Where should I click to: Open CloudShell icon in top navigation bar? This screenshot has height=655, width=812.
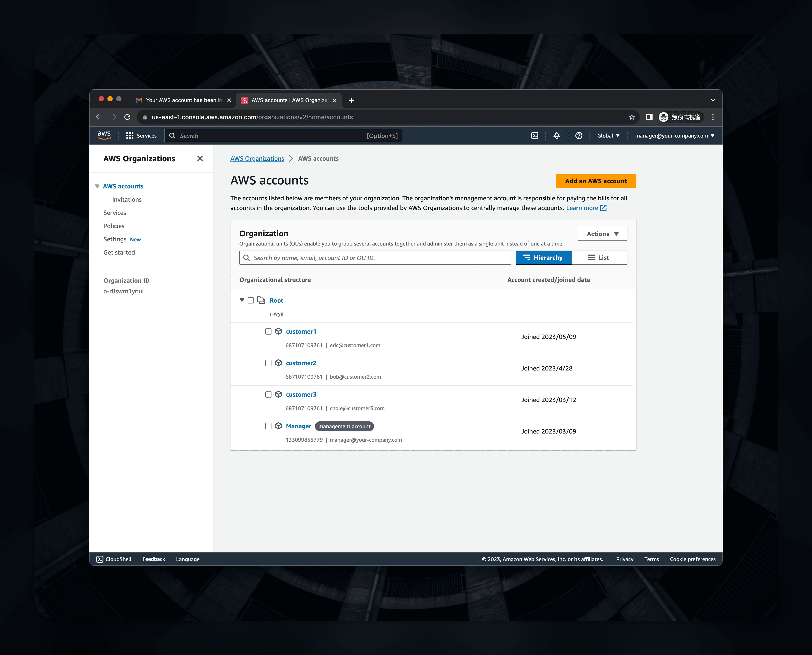[535, 136]
